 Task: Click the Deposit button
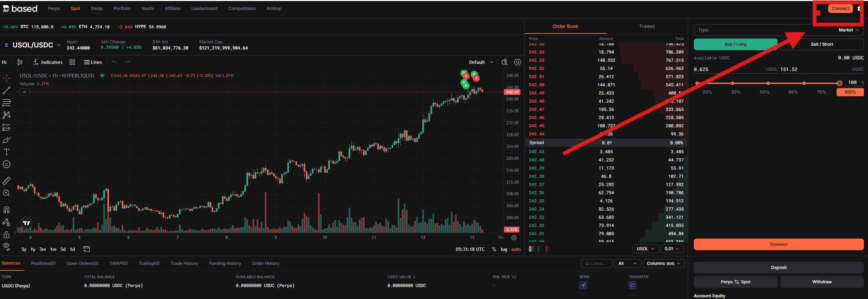tap(779, 268)
